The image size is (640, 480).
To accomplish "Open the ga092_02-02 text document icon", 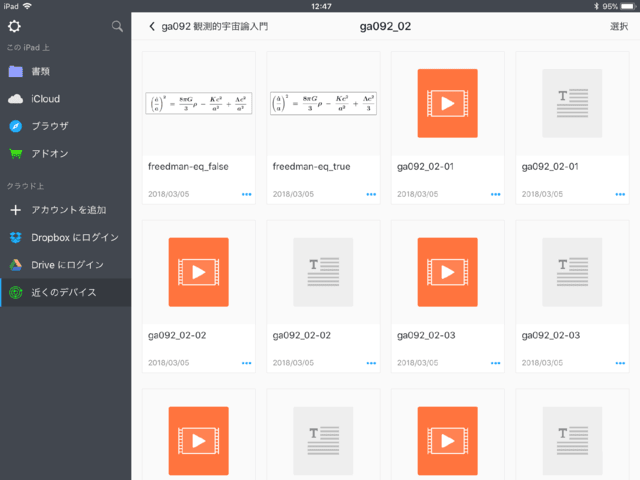I will tap(323, 272).
